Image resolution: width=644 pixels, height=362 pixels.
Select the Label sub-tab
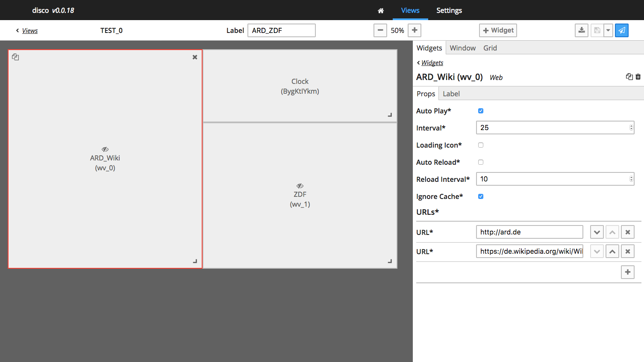point(451,94)
